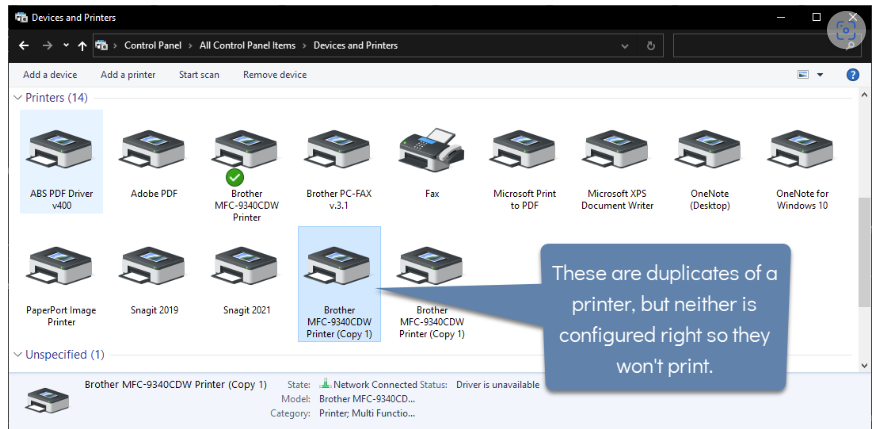Expand chevron after All Control Panel Items
The height and width of the screenshot is (429, 875).
305,46
